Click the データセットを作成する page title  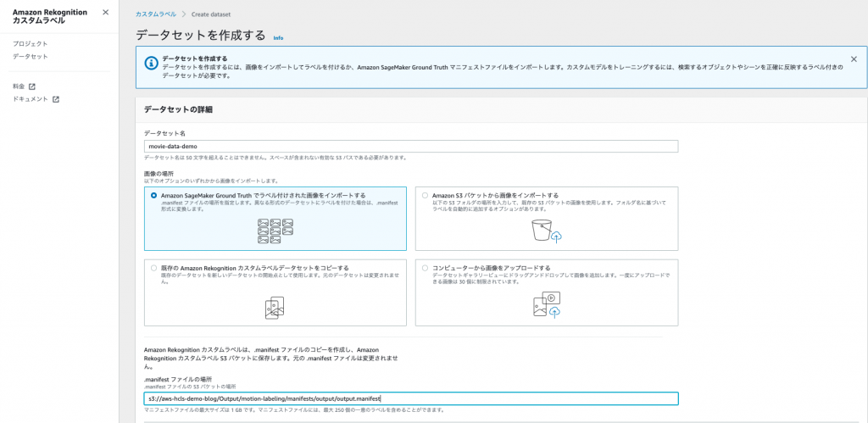(201, 36)
